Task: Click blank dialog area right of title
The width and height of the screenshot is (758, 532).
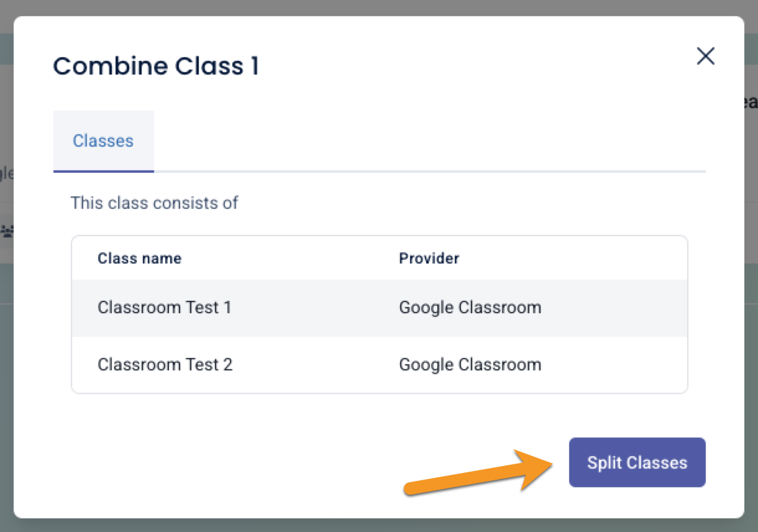Action: pyautogui.click(x=466, y=66)
